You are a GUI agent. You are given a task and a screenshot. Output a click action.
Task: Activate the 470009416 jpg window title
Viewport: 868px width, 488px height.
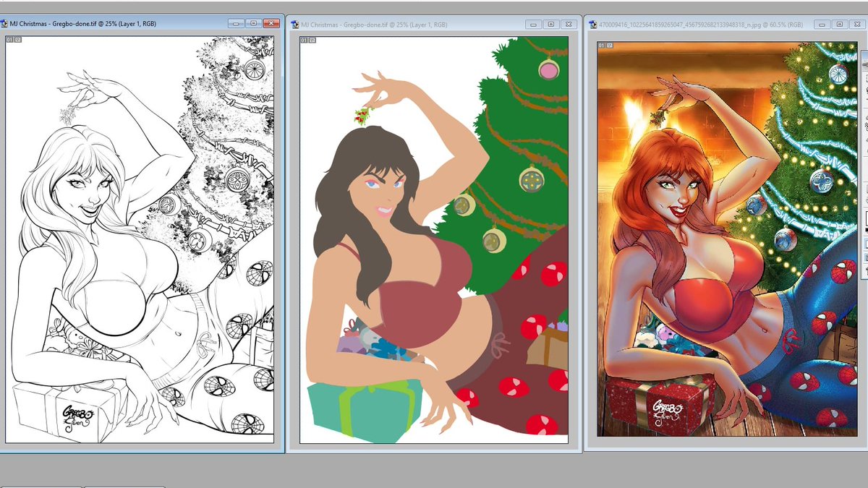[x=700, y=25]
